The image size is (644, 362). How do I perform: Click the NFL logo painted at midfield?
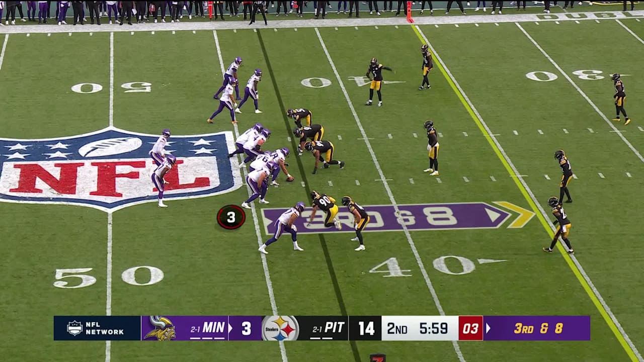[112, 168]
